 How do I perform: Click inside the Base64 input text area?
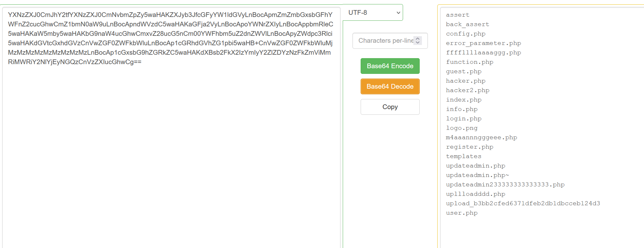[171, 127]
